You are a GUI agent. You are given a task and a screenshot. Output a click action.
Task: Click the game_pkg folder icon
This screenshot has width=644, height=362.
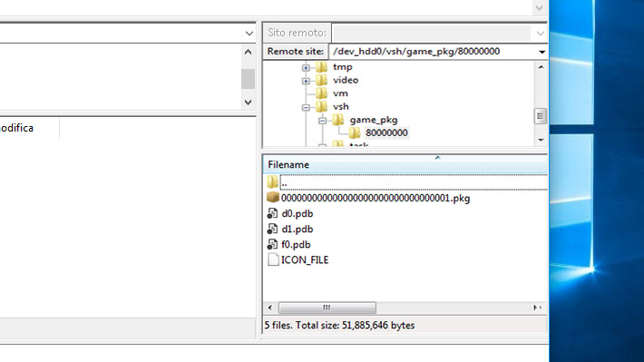click(338, 120)
